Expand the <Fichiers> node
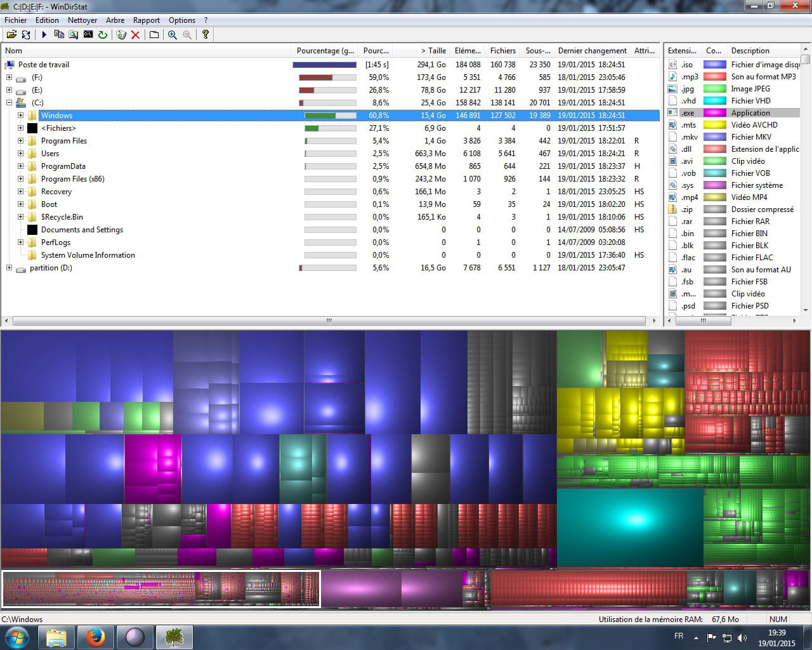 pos(20,128)
